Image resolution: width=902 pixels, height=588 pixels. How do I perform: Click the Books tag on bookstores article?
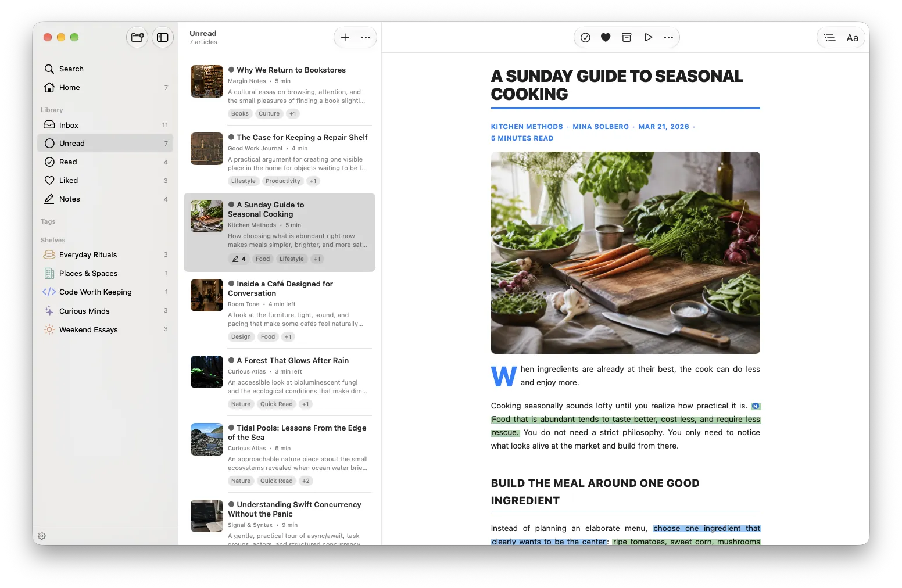coord(240,114)
